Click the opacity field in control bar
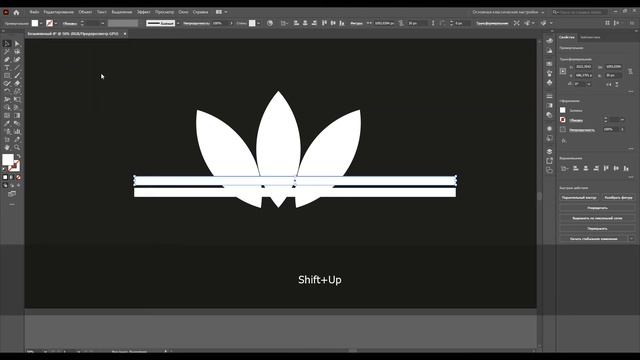The height and width of the screenshot is (360, 640). (x=220, y=23)
